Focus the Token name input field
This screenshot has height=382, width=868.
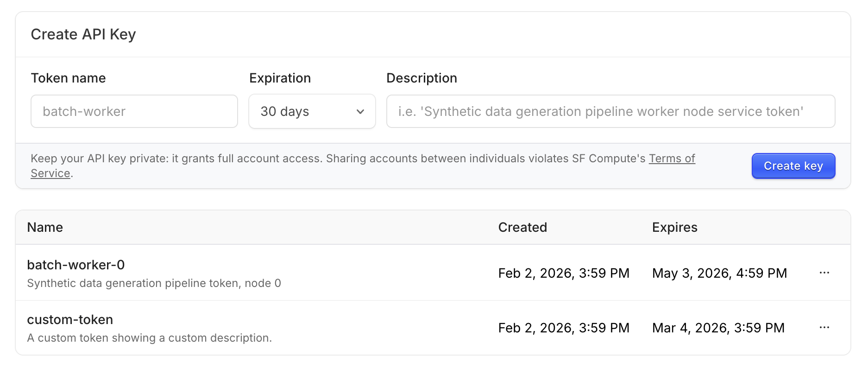[x=134, y=112]
